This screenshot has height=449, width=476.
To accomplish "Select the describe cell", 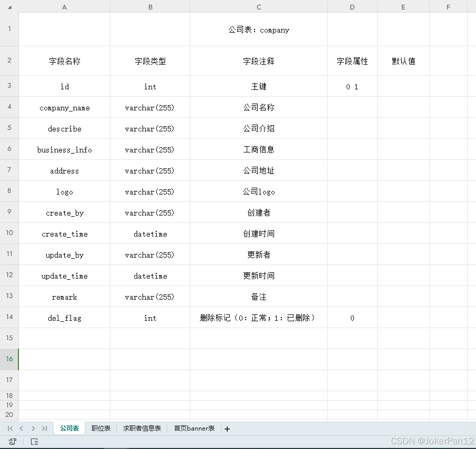I will click(64, 128).
